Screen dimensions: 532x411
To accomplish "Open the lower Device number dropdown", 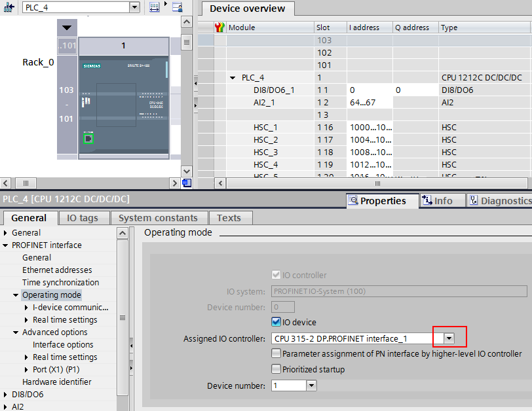I will (311, 385).
